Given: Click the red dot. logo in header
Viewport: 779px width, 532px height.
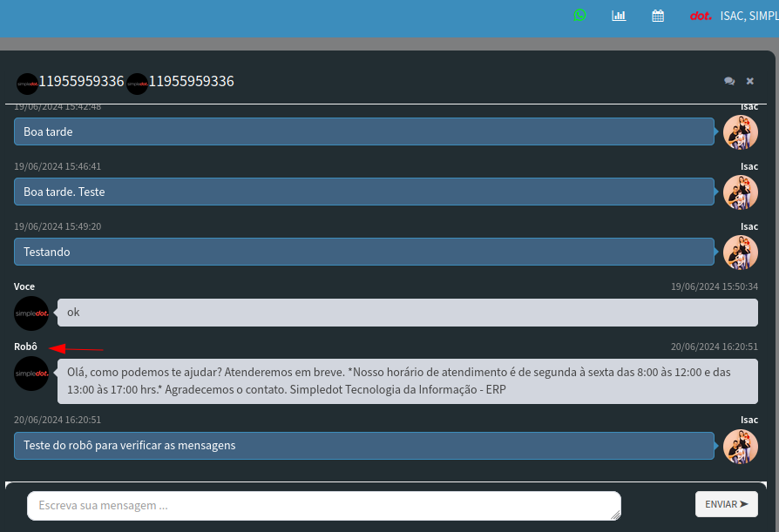Looking at the screenshot, I should 701,16.
